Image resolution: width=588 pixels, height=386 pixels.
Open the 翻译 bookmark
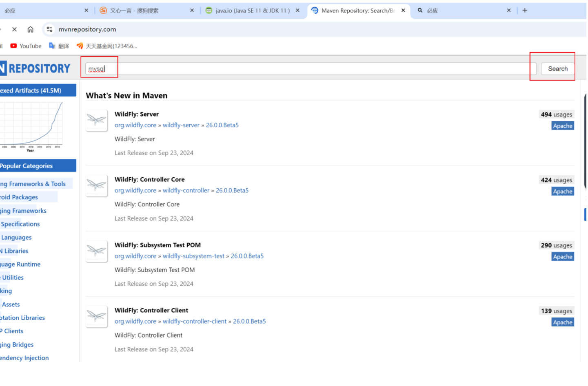(59, 46)
